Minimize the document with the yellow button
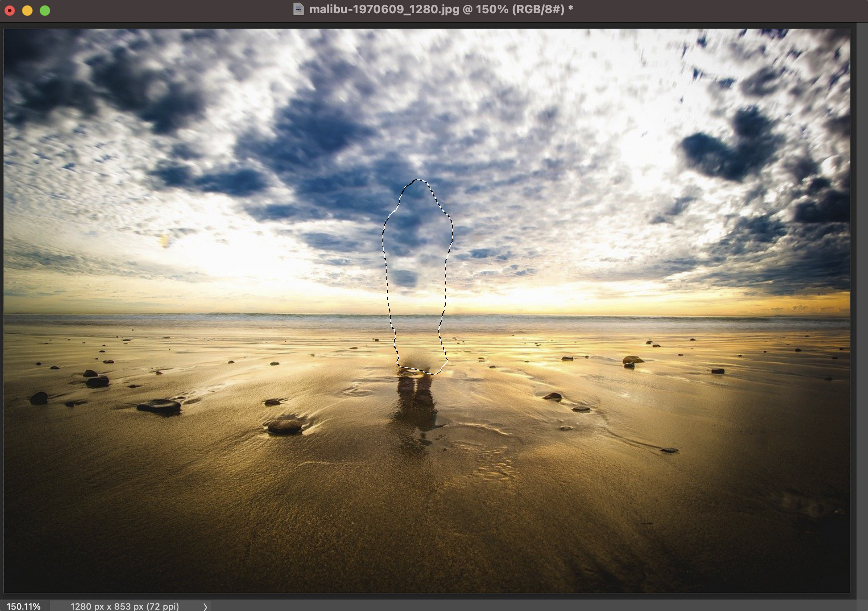The width and height of the screenshot is (868, 611). tap(27, 11)
